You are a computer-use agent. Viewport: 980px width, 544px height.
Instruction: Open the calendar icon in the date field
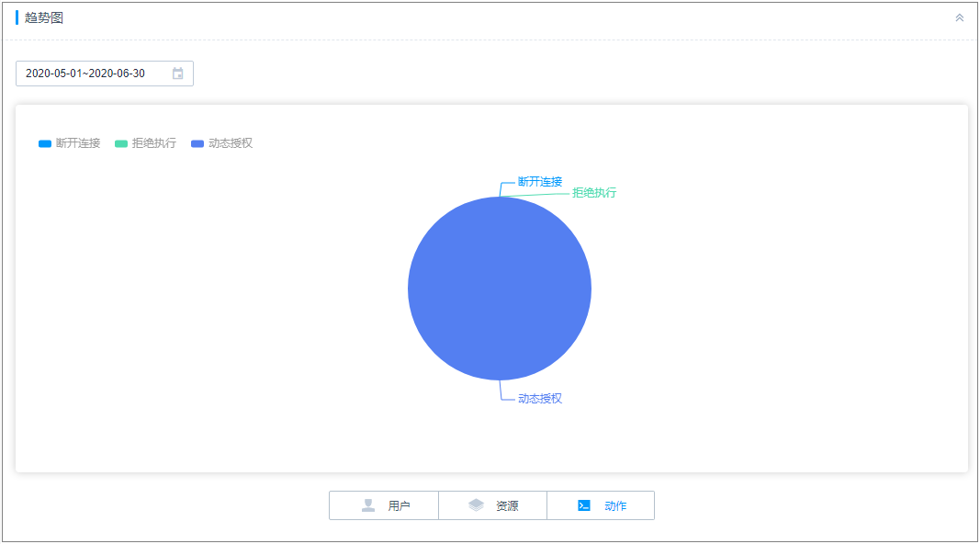[x=177, y=74]
